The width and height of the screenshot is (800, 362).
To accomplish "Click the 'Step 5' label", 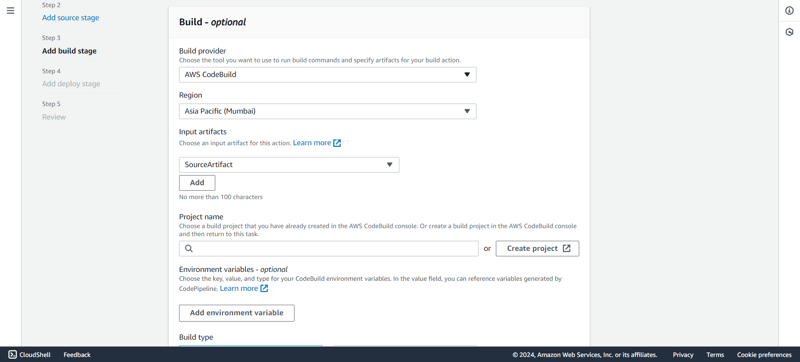I will [x=51, y=105].
